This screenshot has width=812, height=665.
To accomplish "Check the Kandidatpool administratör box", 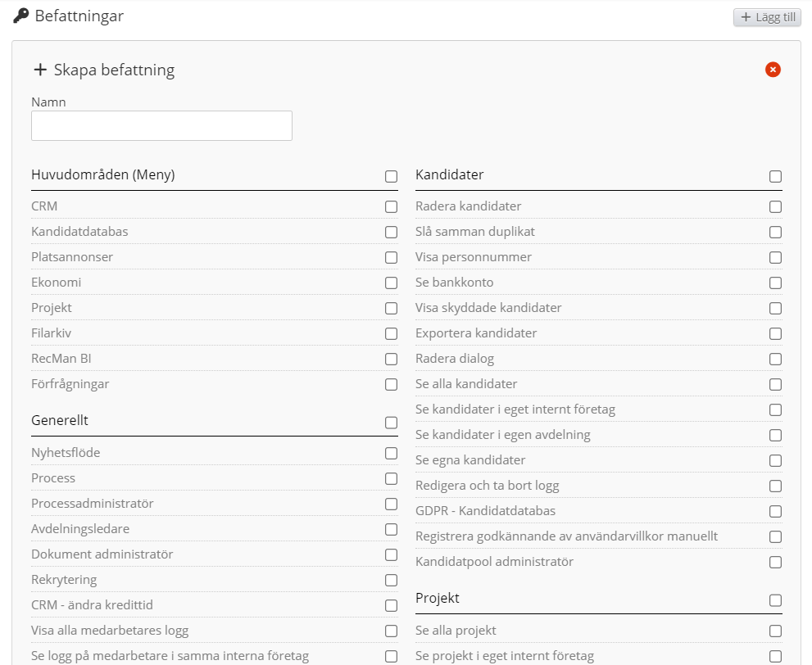I will click(x=775, y=563).
